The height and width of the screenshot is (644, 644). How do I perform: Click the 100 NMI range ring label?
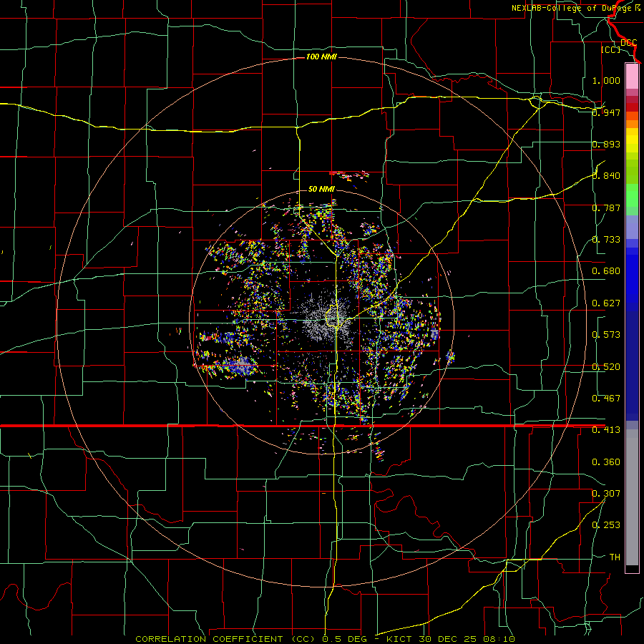tap(321, 57)
